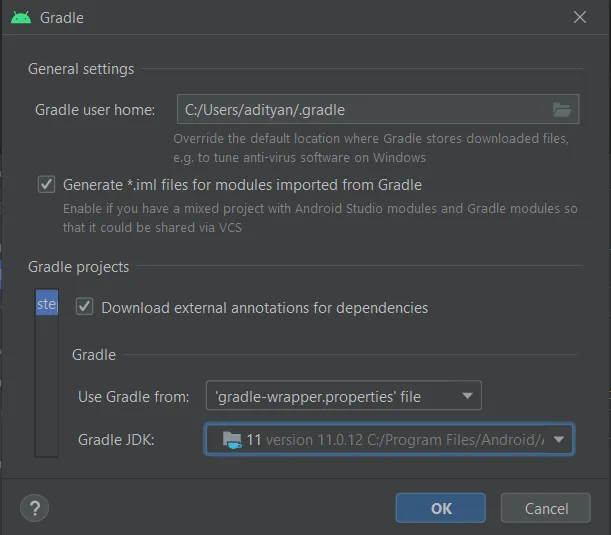Expand the Use Gradle from dropdown arrow
611x535 pixels.
pyautogui.click(x=467, y=396)
